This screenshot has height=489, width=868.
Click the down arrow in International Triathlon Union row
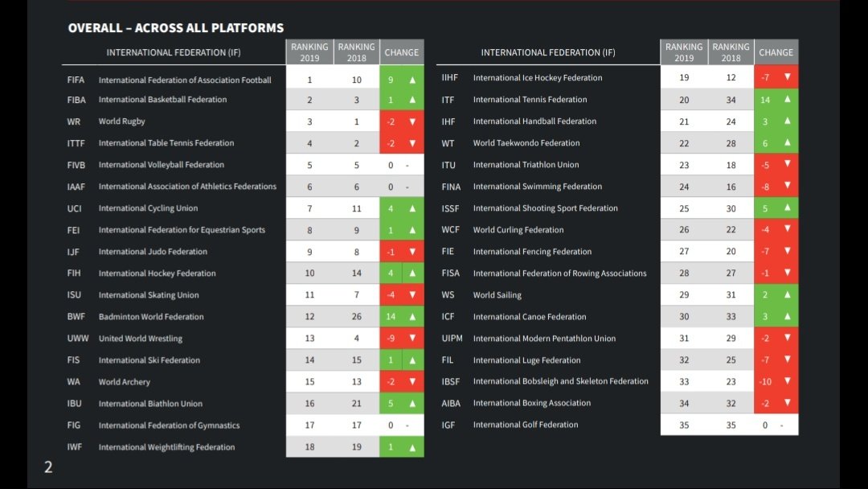tap(787, 165)
